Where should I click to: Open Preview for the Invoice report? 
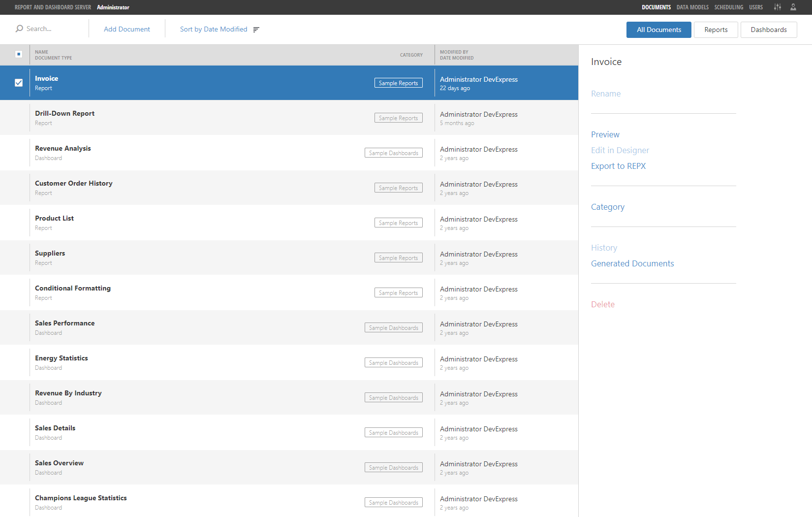click(605, 134)
